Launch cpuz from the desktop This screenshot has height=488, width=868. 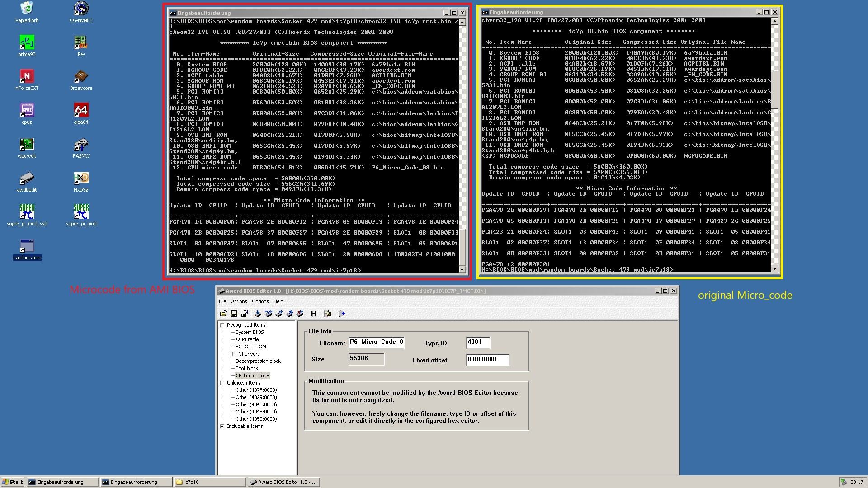(27, 114)
